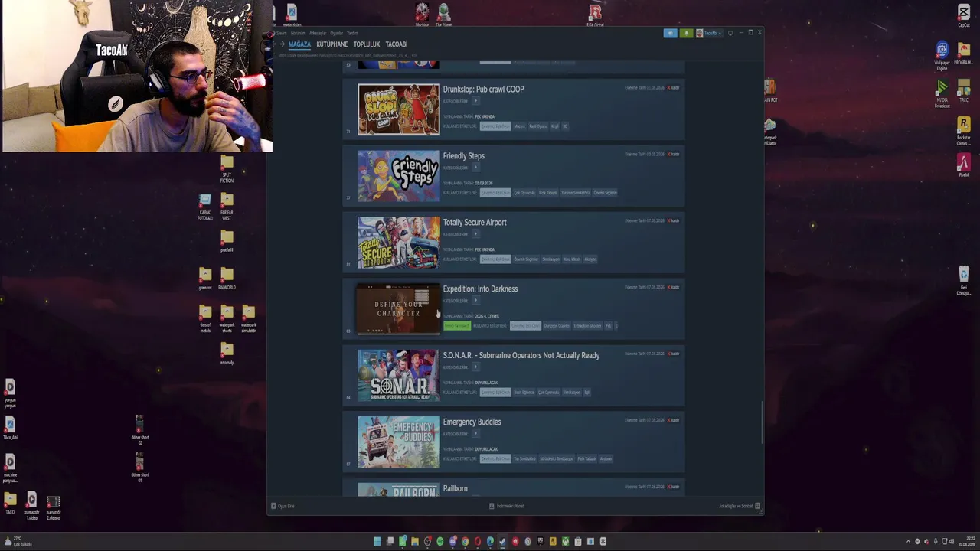Add a category to Totally Secure Airport

(x=475, y=234)
